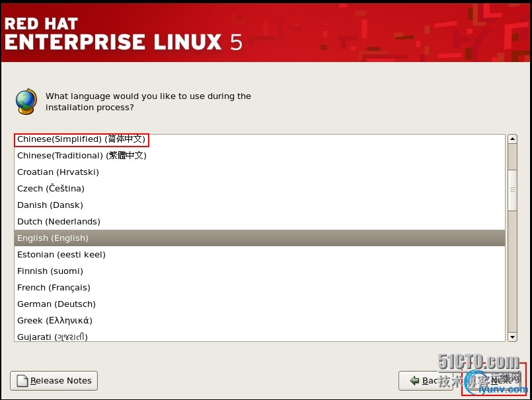
Task: Grab the language list scrollbar thumb
Action: click(512, 190)
